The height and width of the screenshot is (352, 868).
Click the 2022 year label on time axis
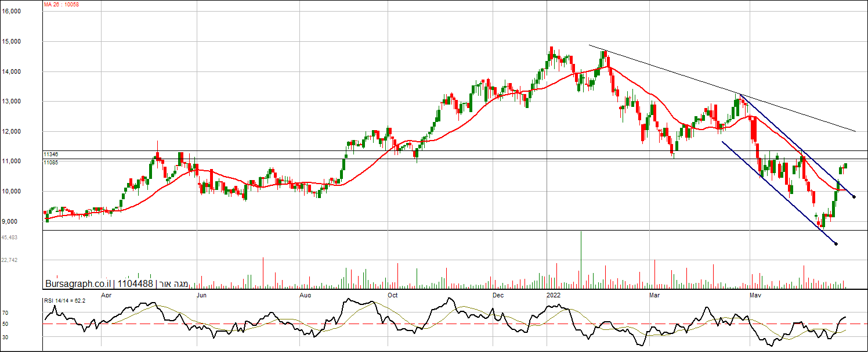tap(555, 295)
